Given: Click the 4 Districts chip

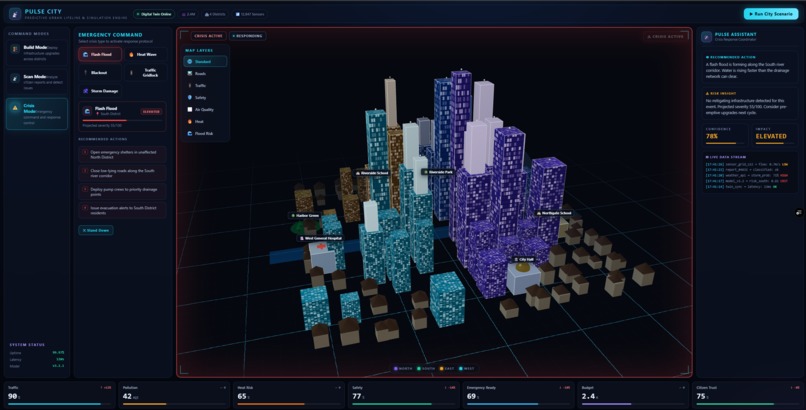Looking at the screenshot, I should [215, 14].
